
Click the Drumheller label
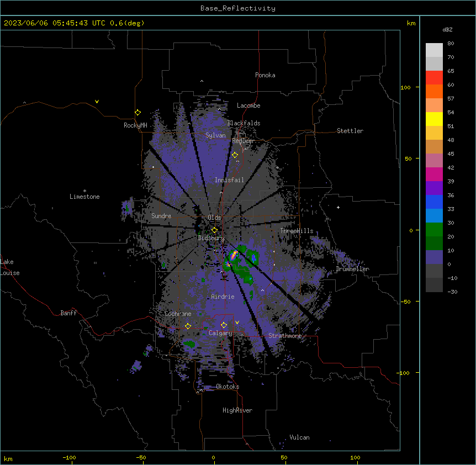353,269
